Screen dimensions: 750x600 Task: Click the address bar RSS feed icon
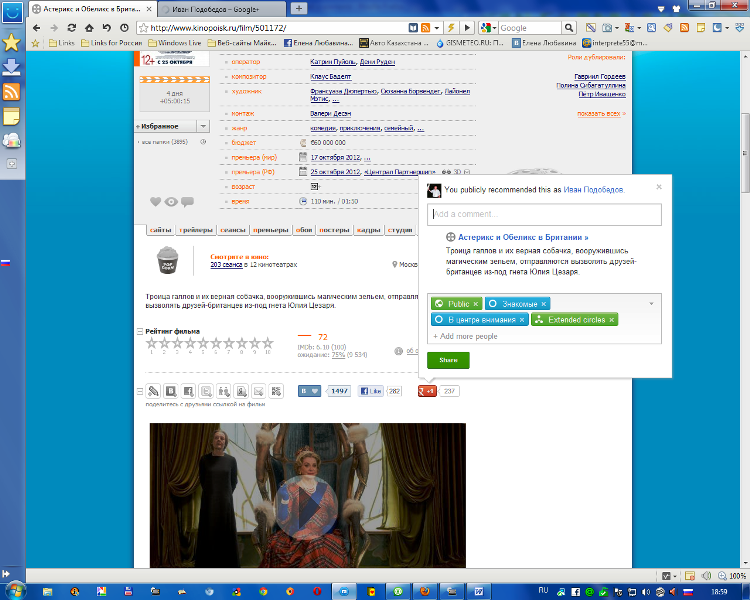pyautogui.click(x=425, y=28)
